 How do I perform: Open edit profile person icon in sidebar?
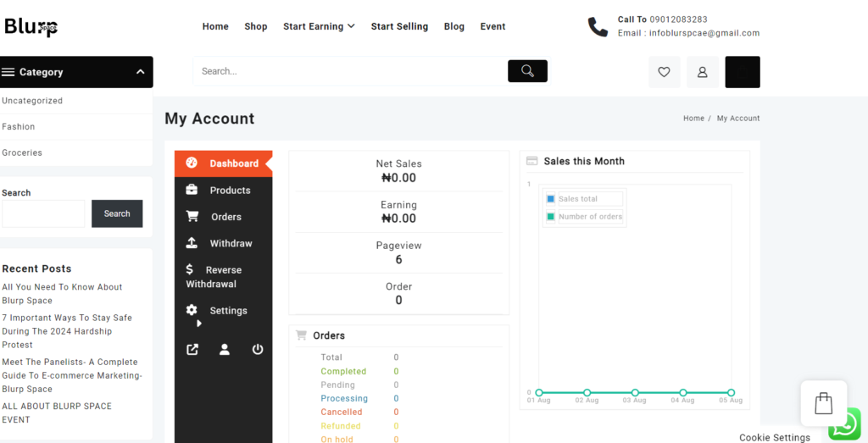225,349
